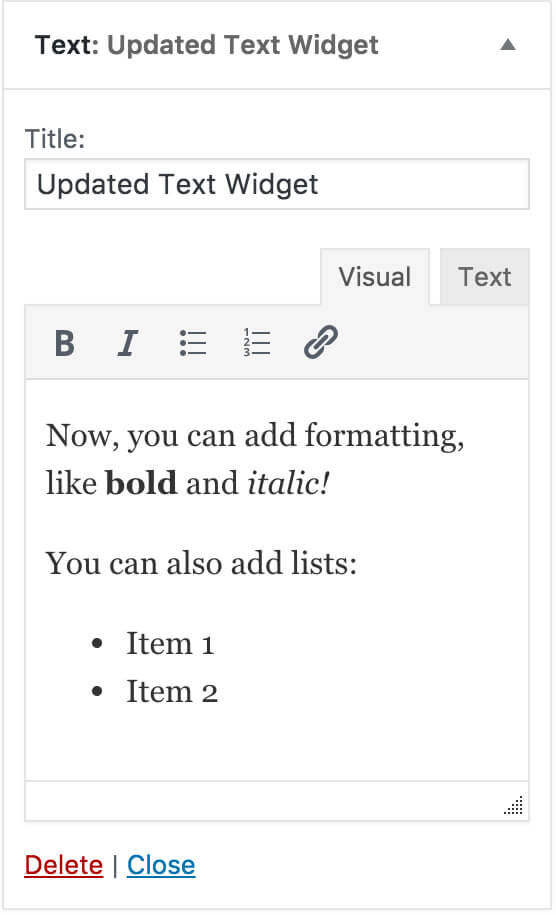Insert a bulleted list
Image resolution: width=556 pixels, height=915 pixels.
[x=193, y=343]
